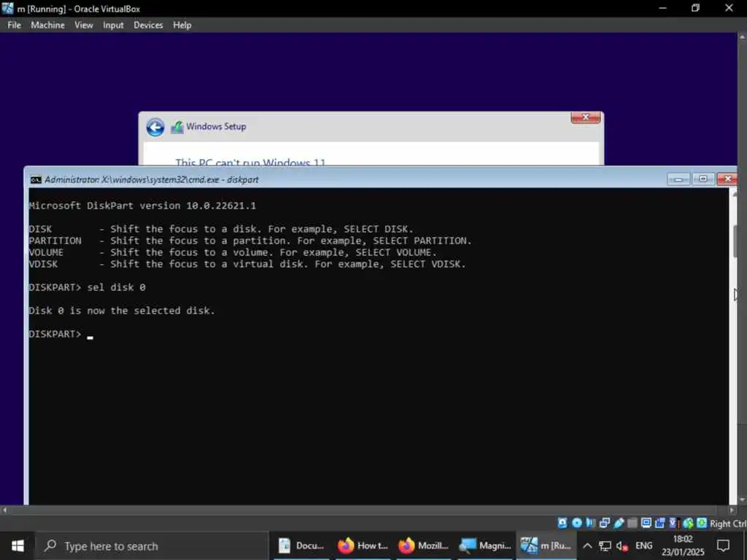Open the Machine menu
This screenshot has width=747, height=560.
point(47,26)
